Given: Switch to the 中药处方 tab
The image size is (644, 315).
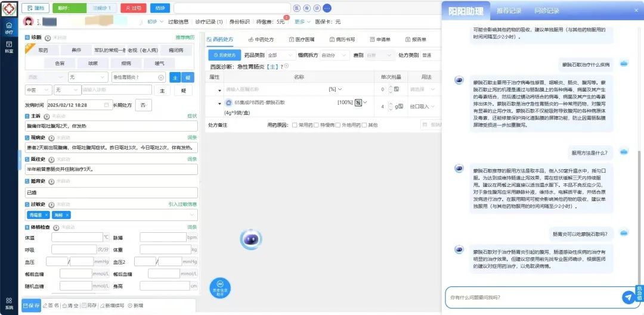Looking at the screenshot, I should coord(261,39).
